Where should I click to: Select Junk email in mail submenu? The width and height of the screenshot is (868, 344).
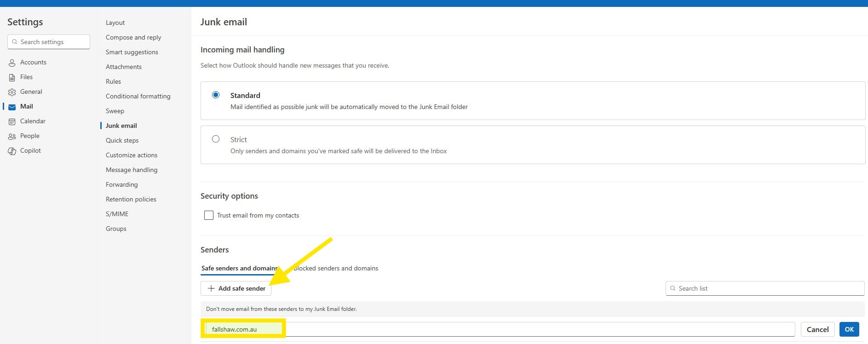(121, 126)
